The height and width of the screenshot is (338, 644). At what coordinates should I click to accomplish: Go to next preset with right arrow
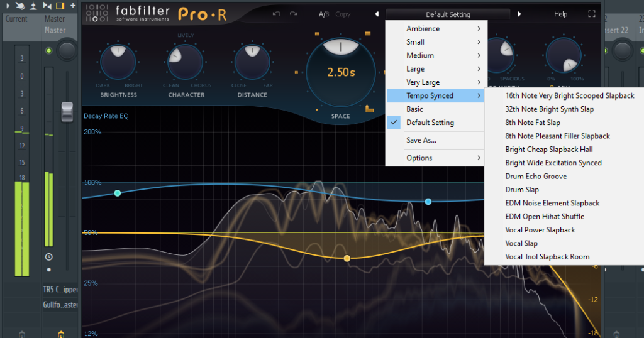point(519,14)
